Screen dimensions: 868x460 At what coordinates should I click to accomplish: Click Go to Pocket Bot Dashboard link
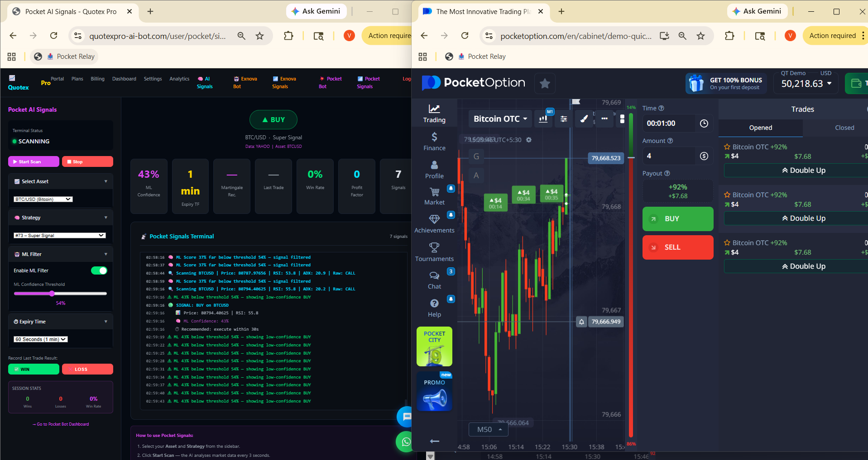(61, 424)
